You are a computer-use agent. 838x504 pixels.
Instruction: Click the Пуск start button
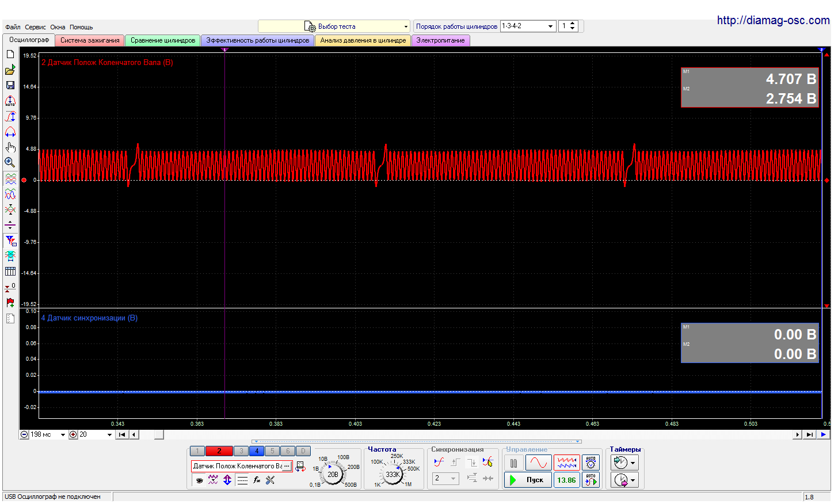528,480
